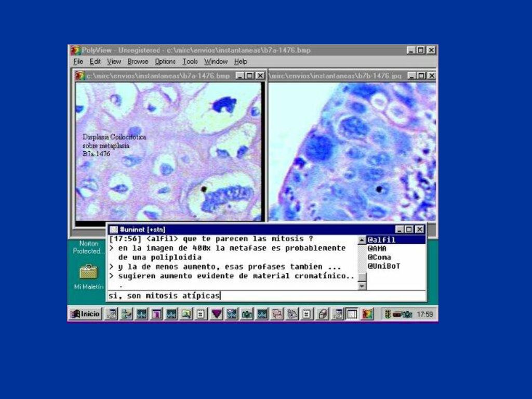Select @UniBoT in the nick list

coord(384,267)
